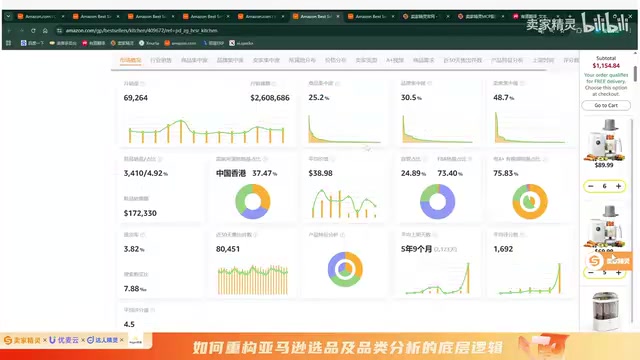Click the 3,410/4.92% new product value
The image size is (640, 360).
click(x=146, y=173)
